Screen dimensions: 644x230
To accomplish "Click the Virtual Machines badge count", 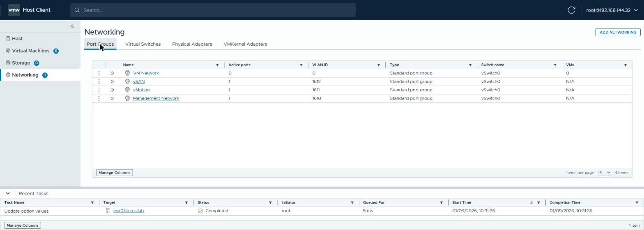I will 56,51.
